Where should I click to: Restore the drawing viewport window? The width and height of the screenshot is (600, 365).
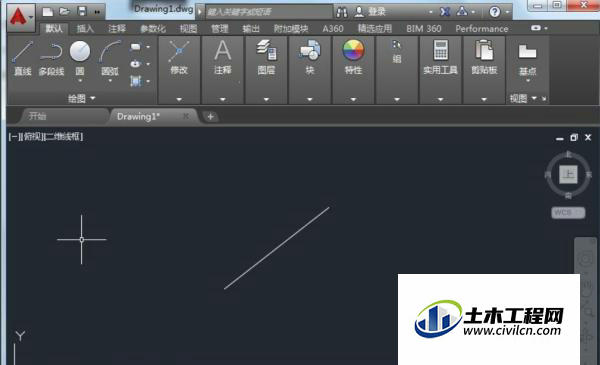click(574, 137)
